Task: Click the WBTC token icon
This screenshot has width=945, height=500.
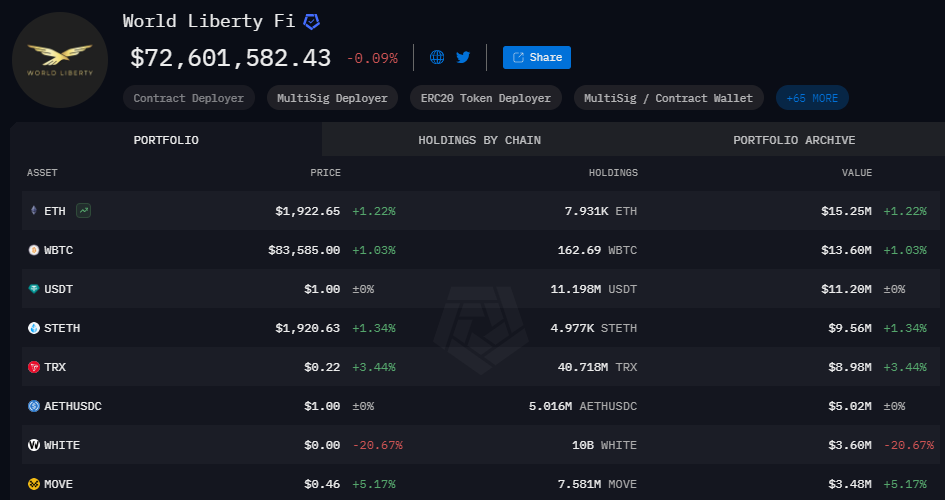Action: coord(33,250)
